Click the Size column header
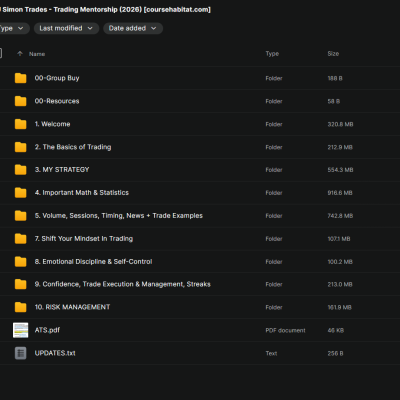Image resolution: width=400 pixels, height=400 pixels. [333, 54]
